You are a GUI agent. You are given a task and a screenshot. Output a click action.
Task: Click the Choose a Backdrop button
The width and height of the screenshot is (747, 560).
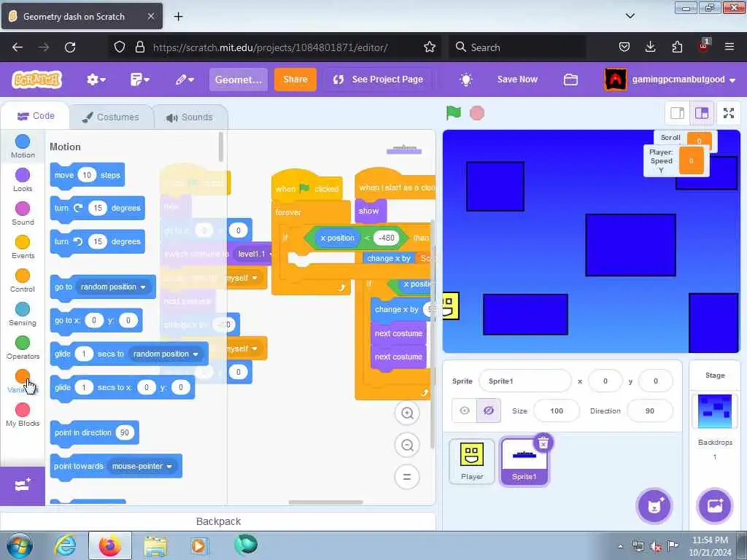click(x=715, y=506)
